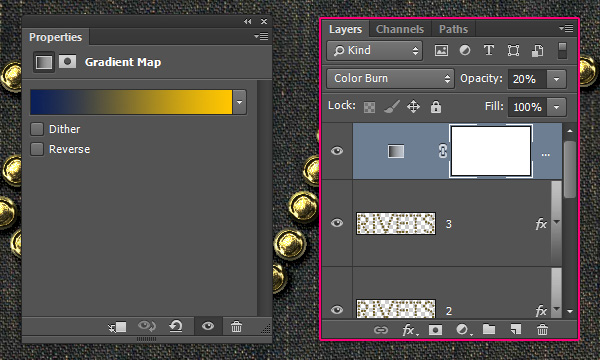The height and width of the screenshot is (360, 600).
Task: Click the filter for pixel layers icon
Action: click(441, 50)
